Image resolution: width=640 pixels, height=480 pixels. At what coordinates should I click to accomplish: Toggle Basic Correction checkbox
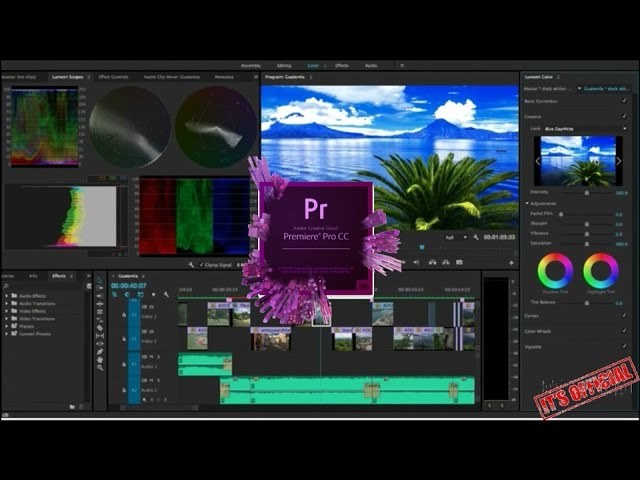tap(624, 100)
